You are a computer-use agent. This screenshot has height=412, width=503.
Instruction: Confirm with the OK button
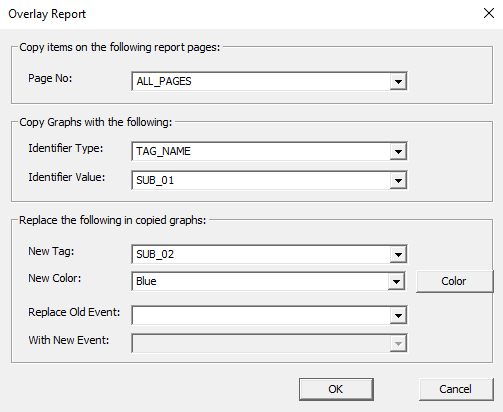pos(336,389)
